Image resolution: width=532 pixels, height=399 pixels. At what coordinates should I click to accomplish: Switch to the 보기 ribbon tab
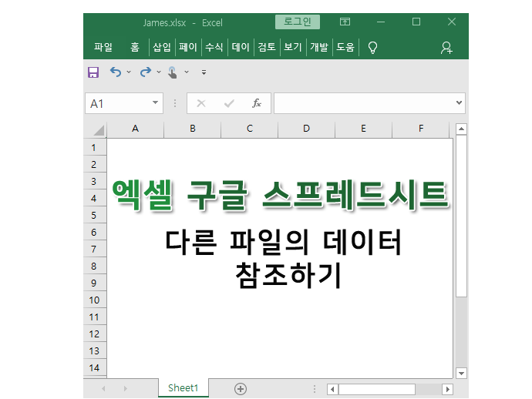tap(293, 47)
